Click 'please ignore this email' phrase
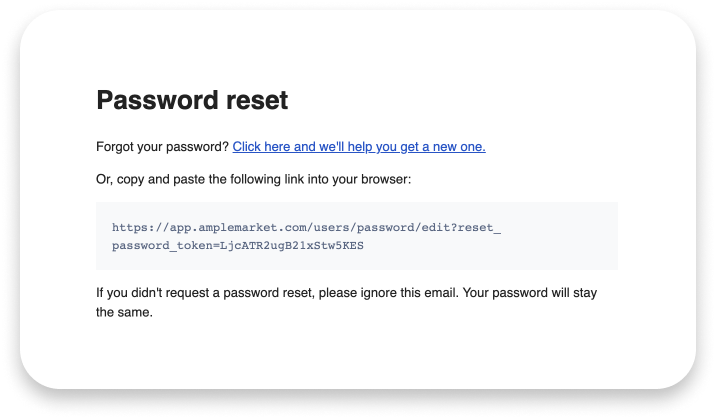716x419 pixels. [388, 293]
